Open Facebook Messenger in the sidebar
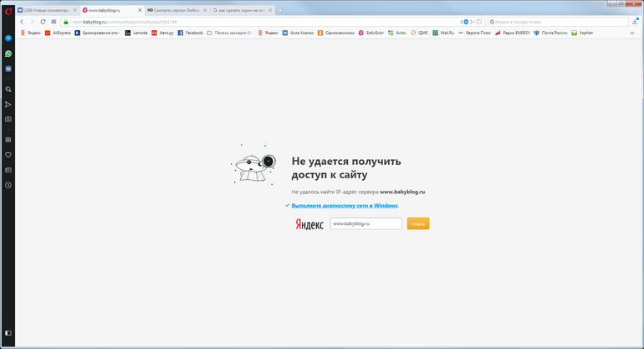 point(8,38)
